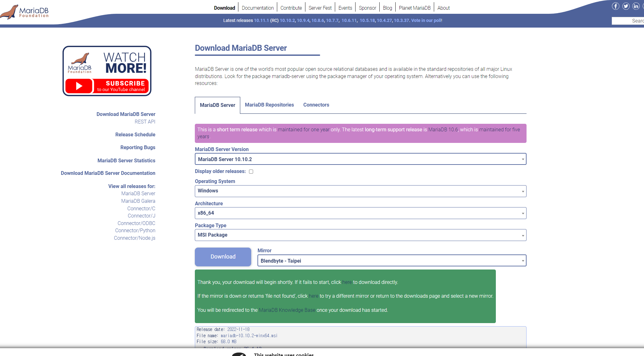The image size is (644, 356).
Task: Click the Facebook icon in header
Action: click(x=615, y=6)
